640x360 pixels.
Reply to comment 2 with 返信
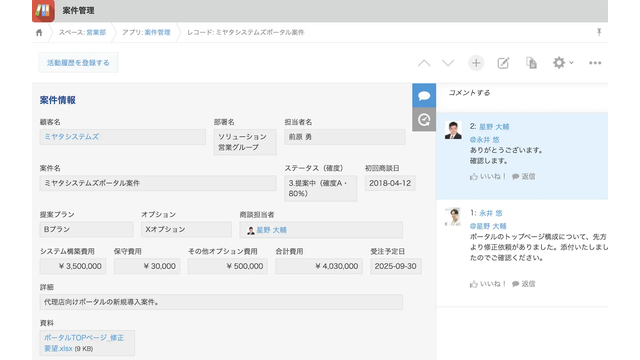pos(524,176)
